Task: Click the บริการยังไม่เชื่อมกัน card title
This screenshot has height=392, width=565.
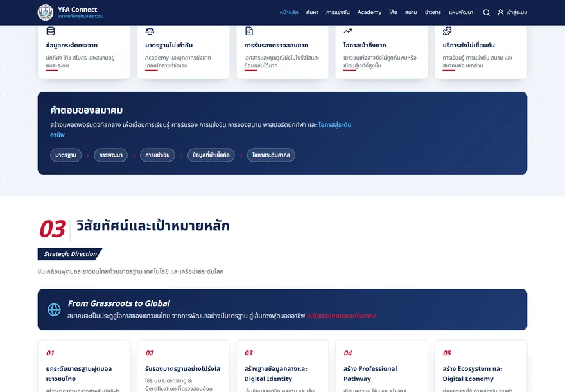Action: point(469,46)
